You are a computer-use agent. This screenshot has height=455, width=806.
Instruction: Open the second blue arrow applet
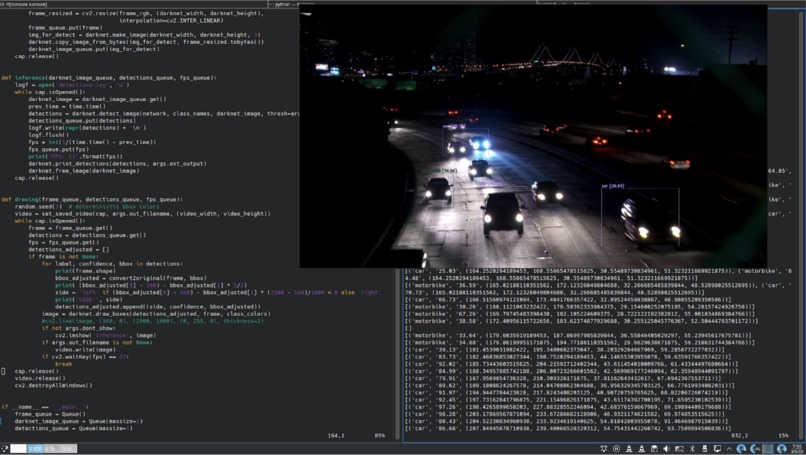755,449
